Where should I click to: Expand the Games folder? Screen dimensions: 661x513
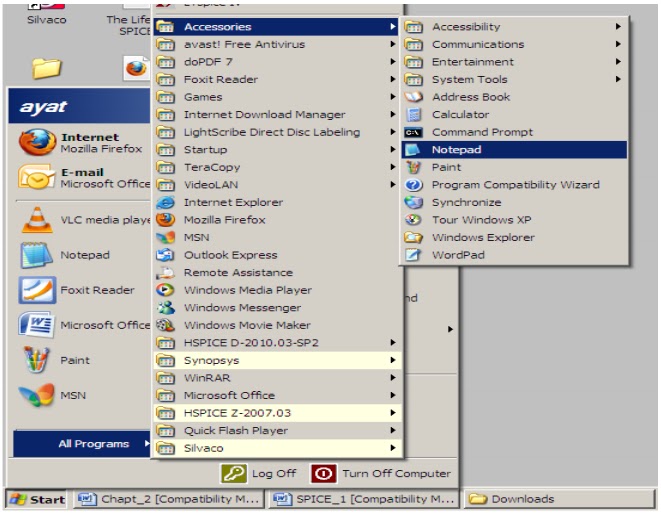point(277,97)
